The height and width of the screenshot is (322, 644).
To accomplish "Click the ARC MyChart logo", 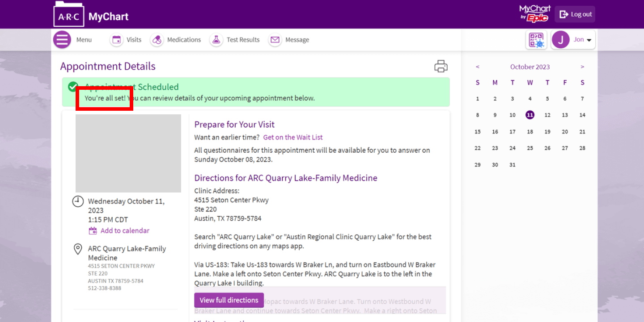I will pos(91,14).
